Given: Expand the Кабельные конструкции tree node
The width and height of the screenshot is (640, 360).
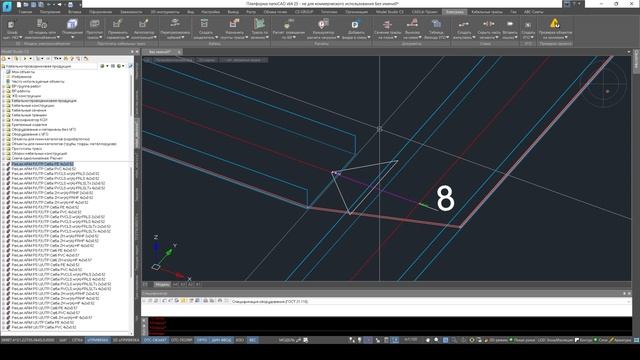Looking at the screenshot, I should pos(4,105).
